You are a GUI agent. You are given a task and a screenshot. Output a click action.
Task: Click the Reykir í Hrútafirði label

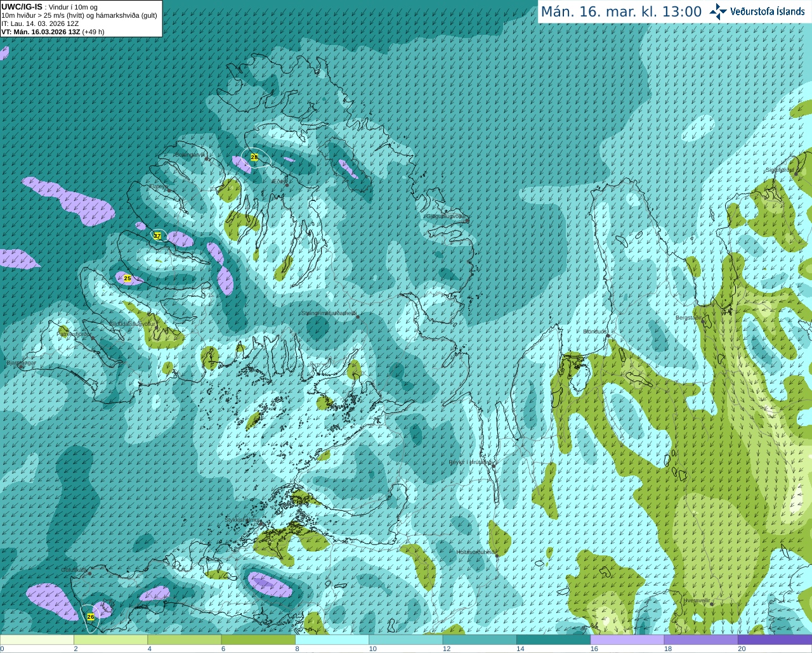coord(471,462)
